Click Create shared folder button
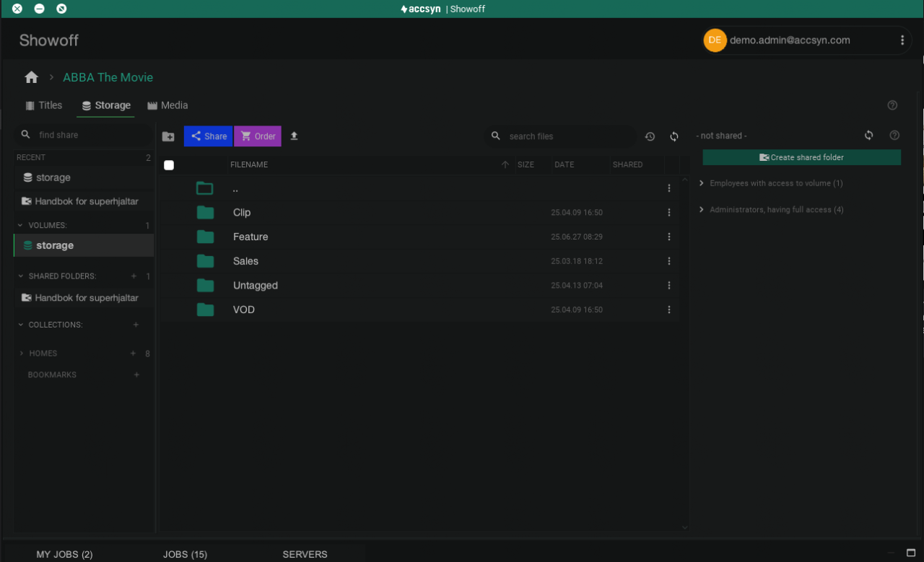924x562 pixels. coord(802,157)
